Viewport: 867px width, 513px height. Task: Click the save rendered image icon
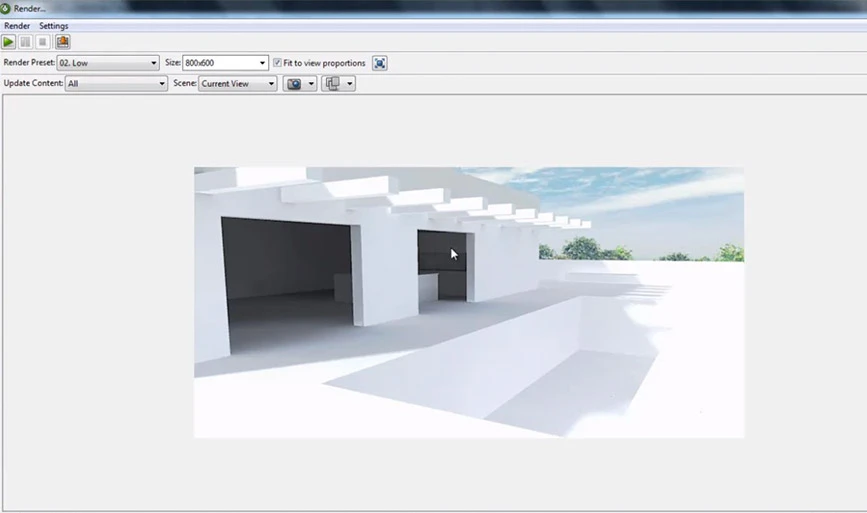[62, 42]
